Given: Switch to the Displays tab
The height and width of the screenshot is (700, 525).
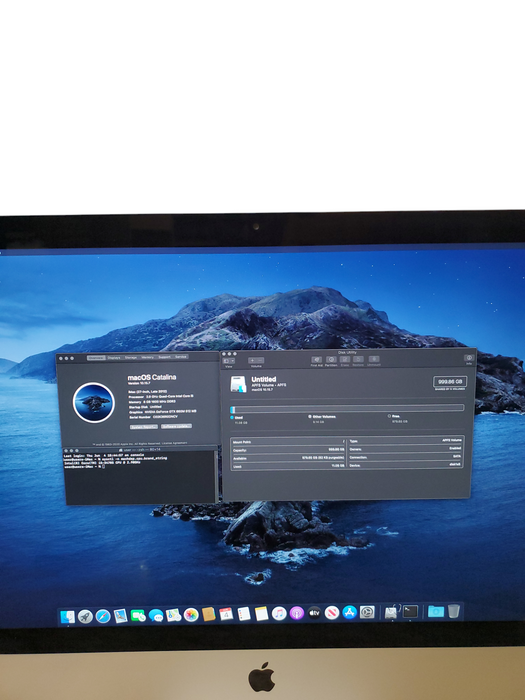Looking at the screenshot, I should (114, 358).
